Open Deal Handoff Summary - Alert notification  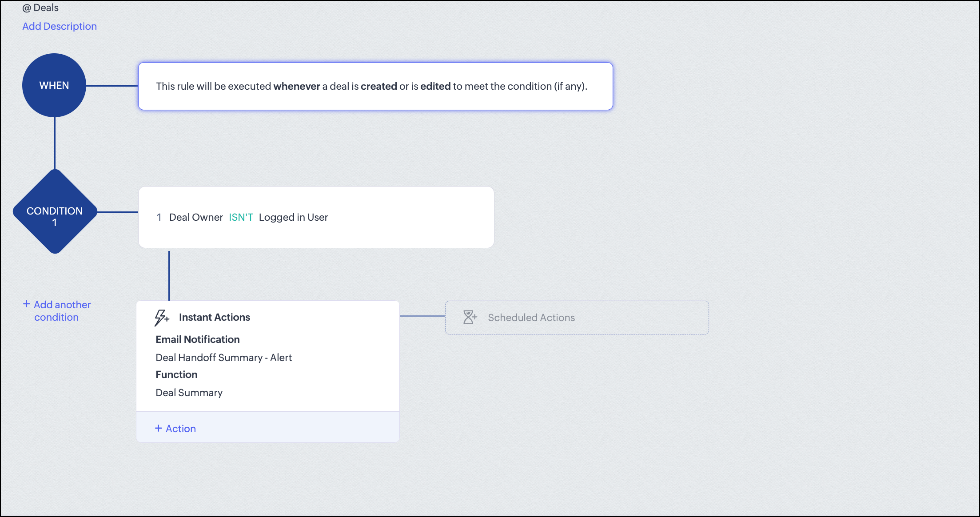click(x=223, y=358)
